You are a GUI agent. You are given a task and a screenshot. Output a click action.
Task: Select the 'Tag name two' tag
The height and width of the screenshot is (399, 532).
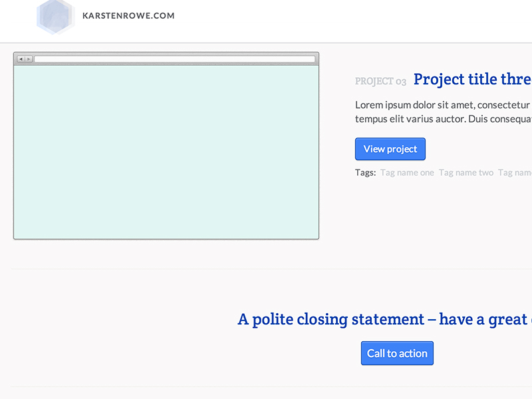click(466, 173)
